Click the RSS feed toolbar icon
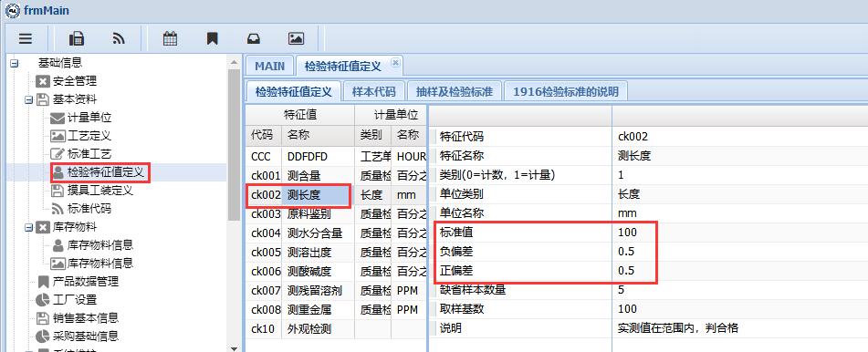868x352 pixels. [119, 38]
